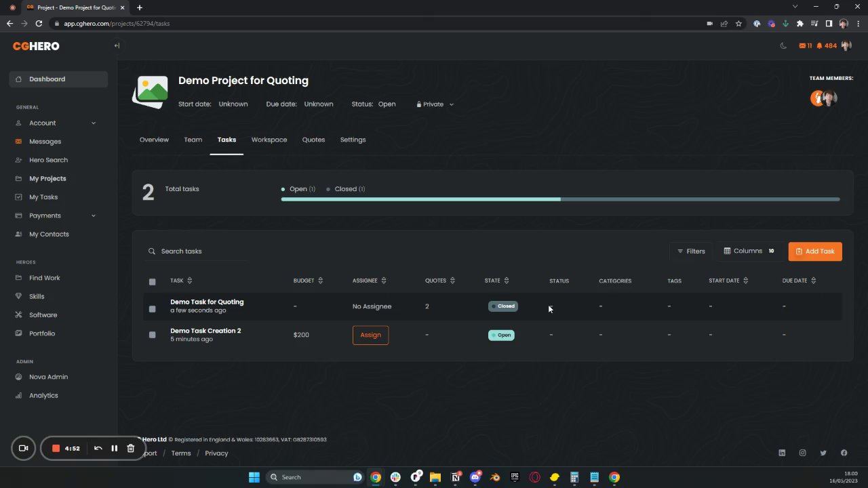Click the Portfolio folder icon
This screenshot has height=488, width=868.
click(18, 333)
